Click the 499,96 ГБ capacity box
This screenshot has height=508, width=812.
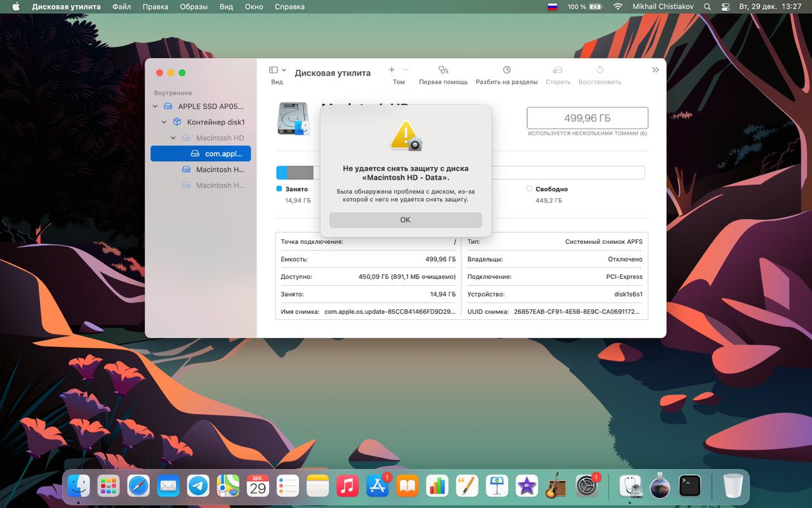coord(587,118)
